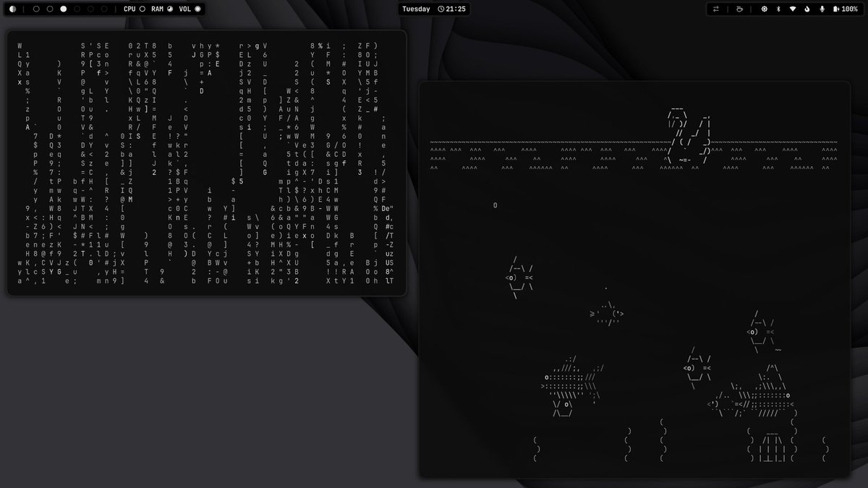Open the settings gear in the tray
Image resolution: width=868 pixels, height=488 pixels.
click(x=765, y=9)
